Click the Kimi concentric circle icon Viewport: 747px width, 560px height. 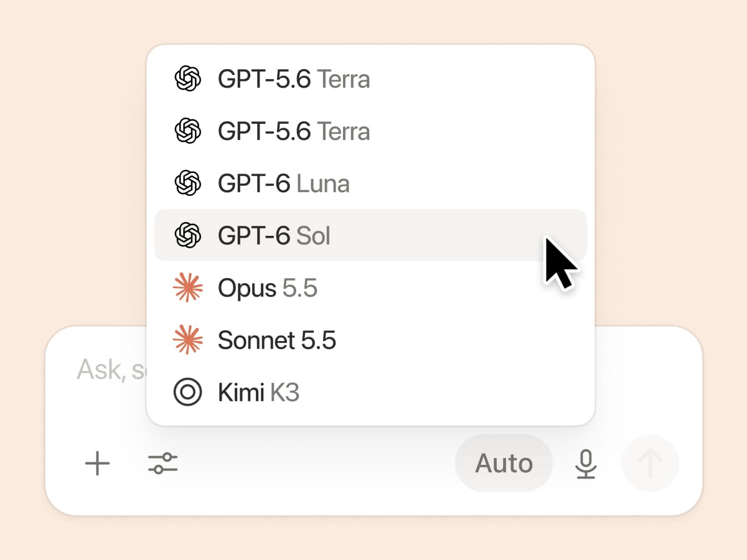187,393
